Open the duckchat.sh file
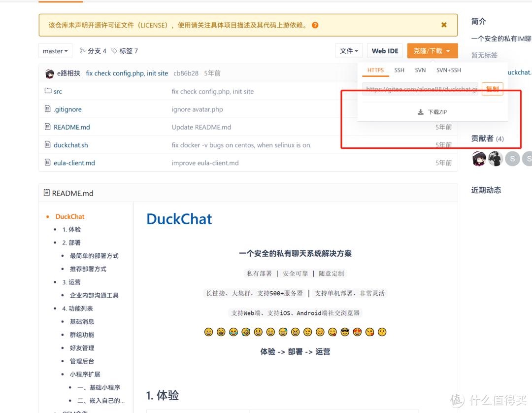This screenshot has width=532, height=413. [x=70, y=145]
